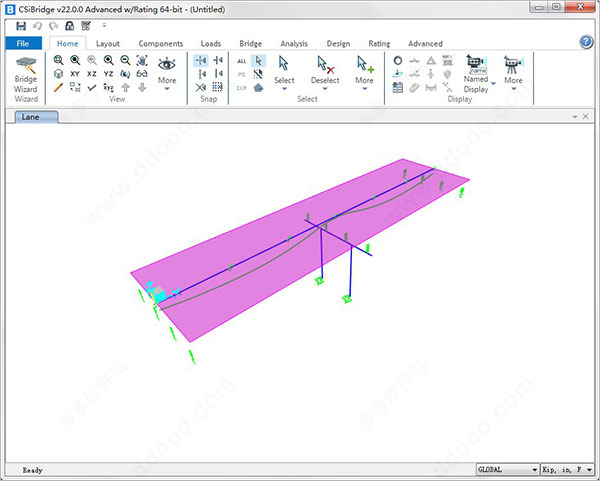Toggle perspective view glasses icon
The height and width of the screenshot is (481, 600).
tap(142, 73)
